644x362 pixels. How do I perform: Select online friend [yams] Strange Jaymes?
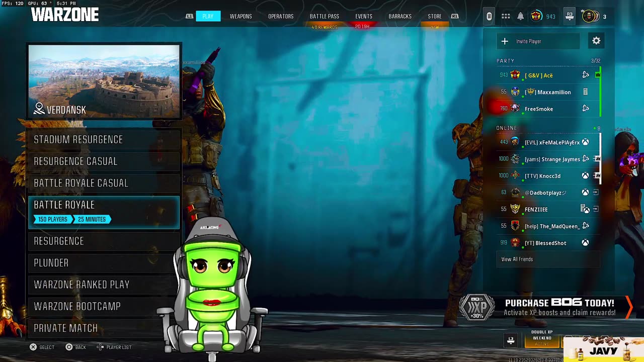[548, 159]
